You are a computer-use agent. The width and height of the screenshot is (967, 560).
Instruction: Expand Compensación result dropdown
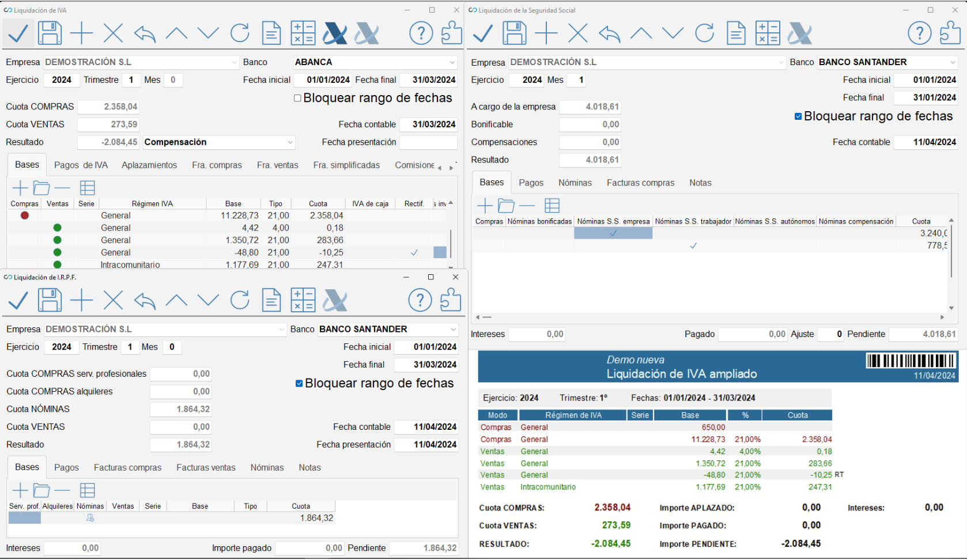290,142
